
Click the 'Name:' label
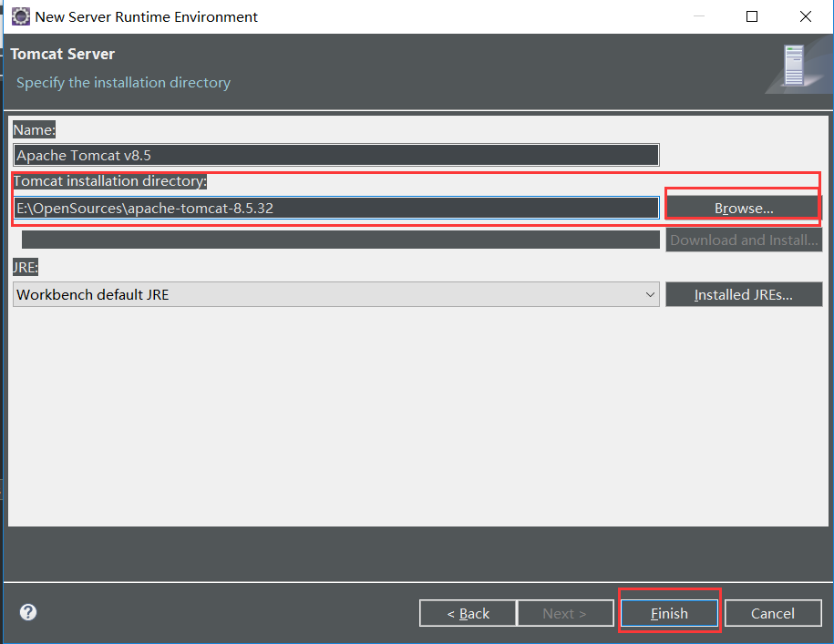pyautogui.click(x=35, y=129)
